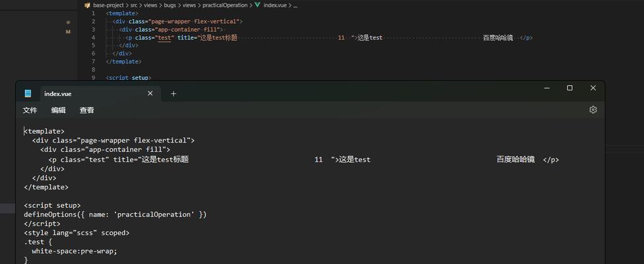Click the <script setup> line in VS Code
The image size is (644, 264).
point(129,78)
